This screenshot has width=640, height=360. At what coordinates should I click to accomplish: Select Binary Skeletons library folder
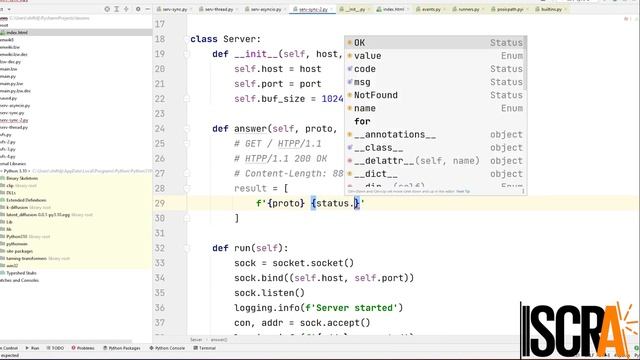19,178
